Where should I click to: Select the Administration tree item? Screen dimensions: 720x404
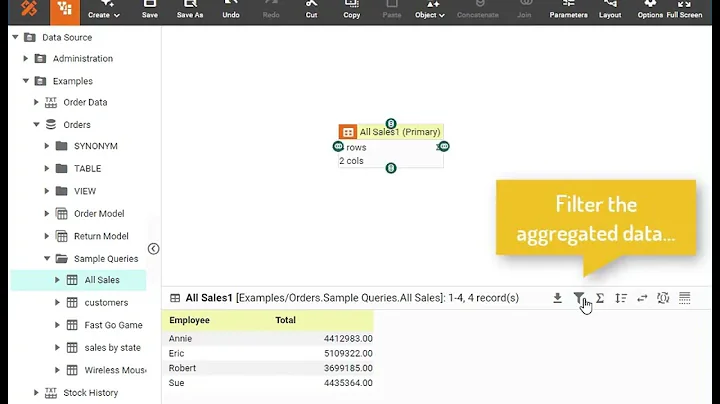pyautogui.click(x=83, y=58)
